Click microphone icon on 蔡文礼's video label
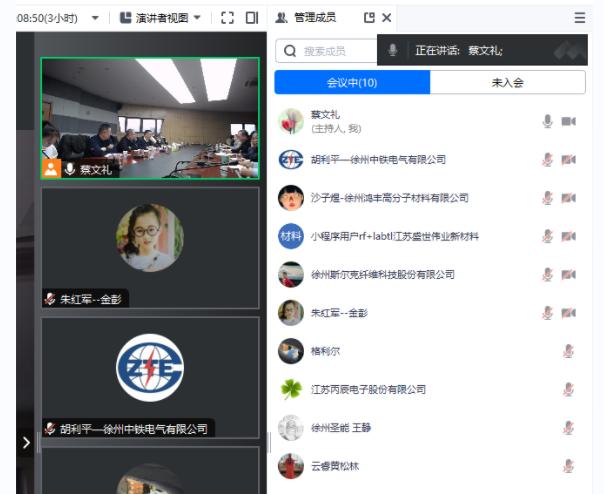 70,169
